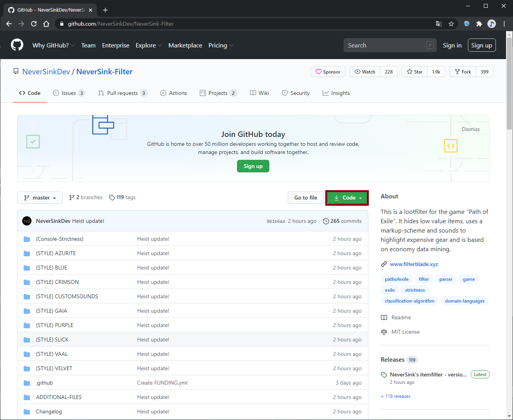Open the Code tab
Screen dimensions: 513x420
(30, 93)
